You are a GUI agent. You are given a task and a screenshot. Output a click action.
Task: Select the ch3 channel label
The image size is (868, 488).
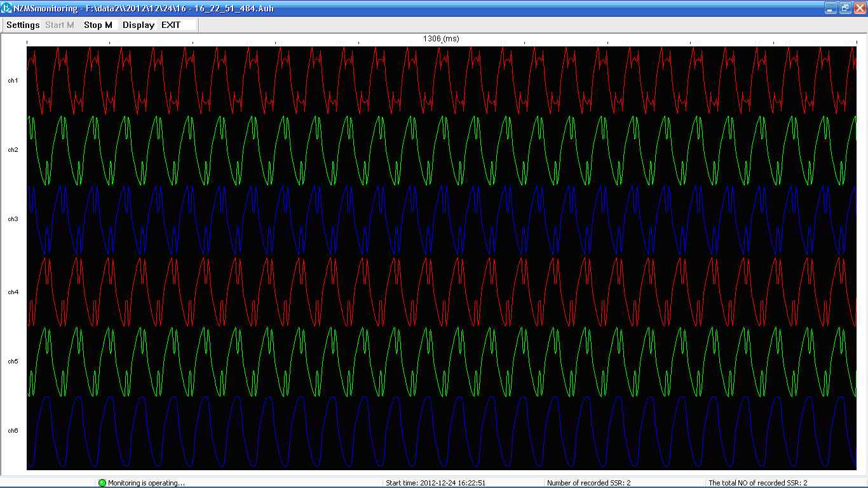coord(13,219)
